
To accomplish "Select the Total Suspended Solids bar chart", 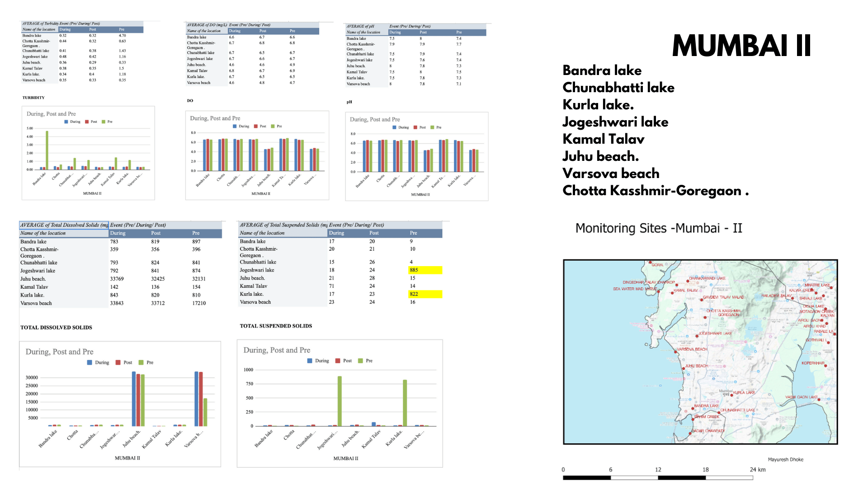I will tap(340, 403).
